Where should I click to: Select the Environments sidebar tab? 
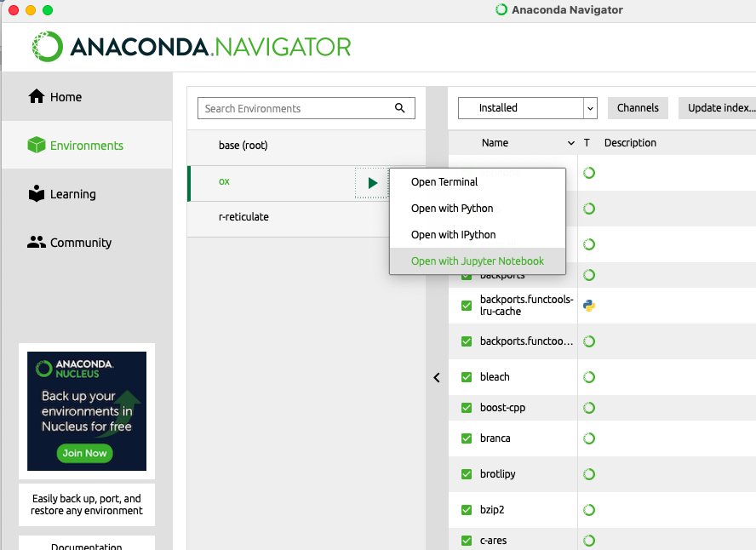point(87,145)
